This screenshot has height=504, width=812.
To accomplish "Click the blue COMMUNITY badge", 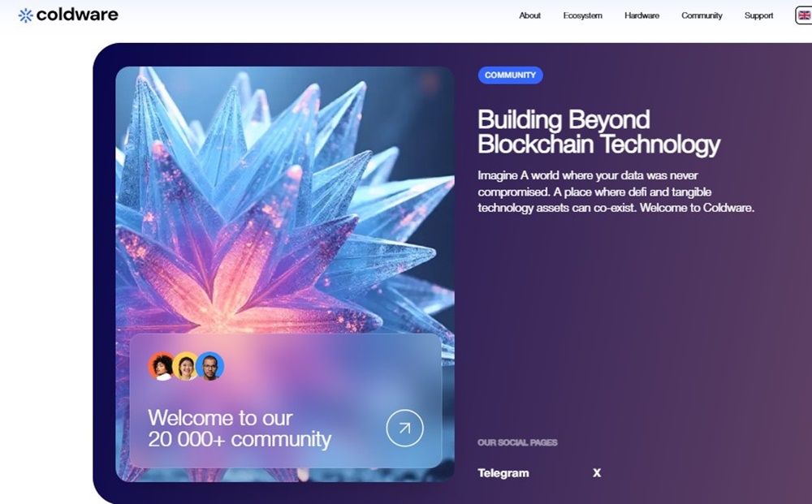I will click(510, 75).
